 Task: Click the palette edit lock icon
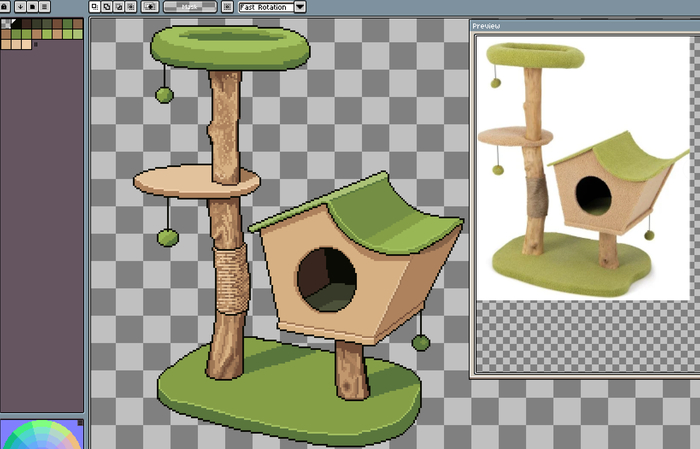7,7
